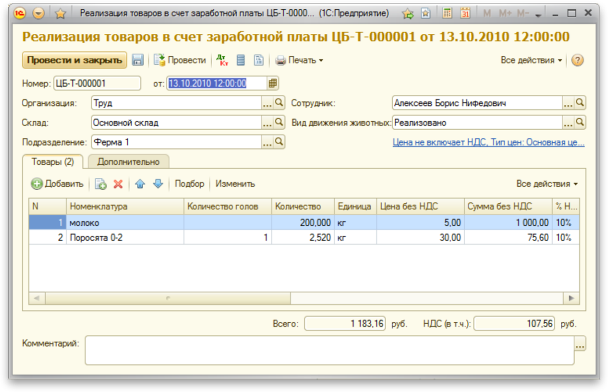Click the M memory button
608x392 pixels.
pyautogui.click(x=487, y=14)
